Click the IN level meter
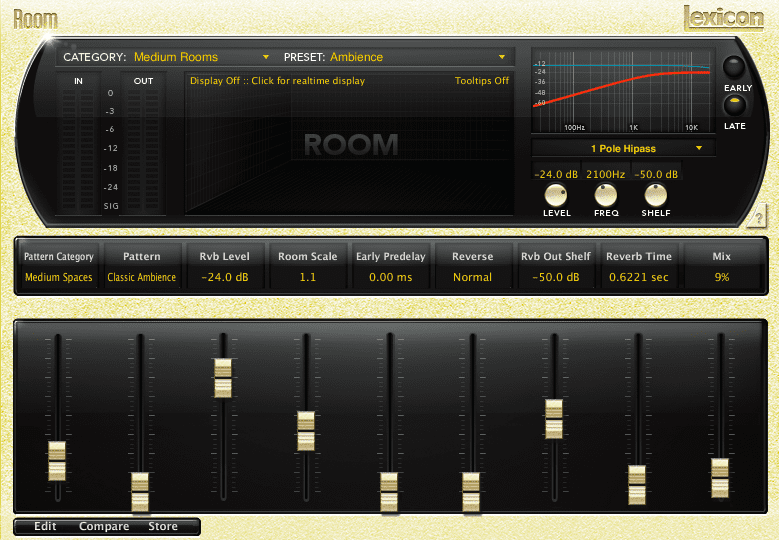This screenshot has width=779, height=540. click(x=78, y=144)
